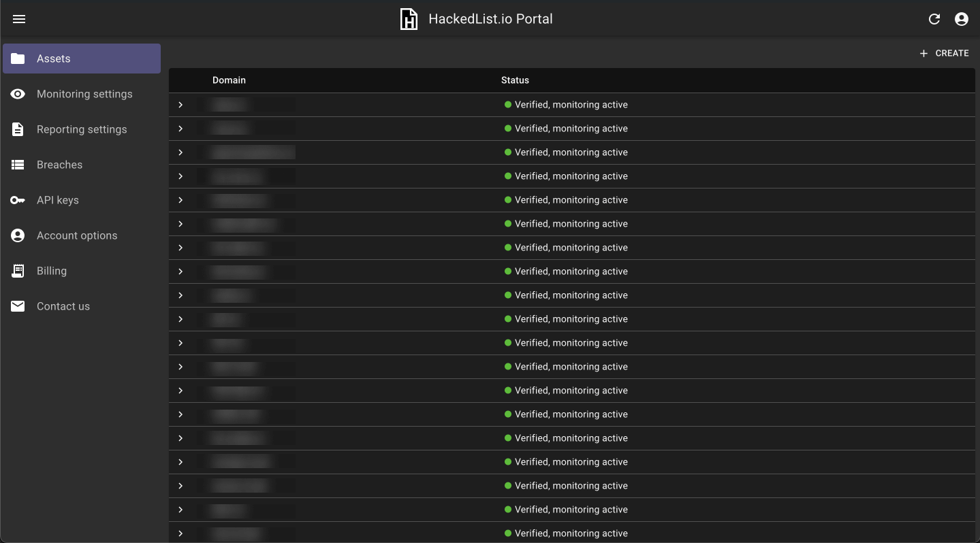Click the CREATE button
This screenshot has width=980, height=543.
[944, 53]
